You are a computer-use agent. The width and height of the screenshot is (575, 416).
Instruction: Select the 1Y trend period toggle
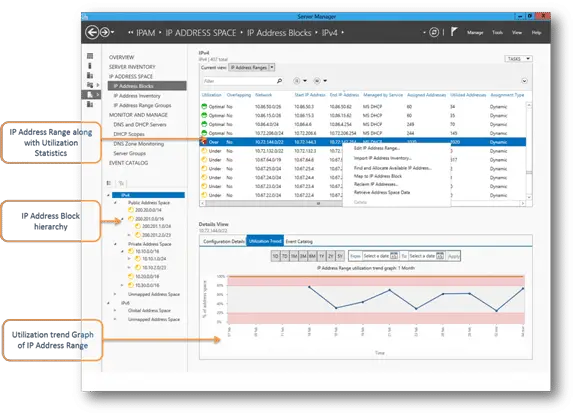(322, 256)
